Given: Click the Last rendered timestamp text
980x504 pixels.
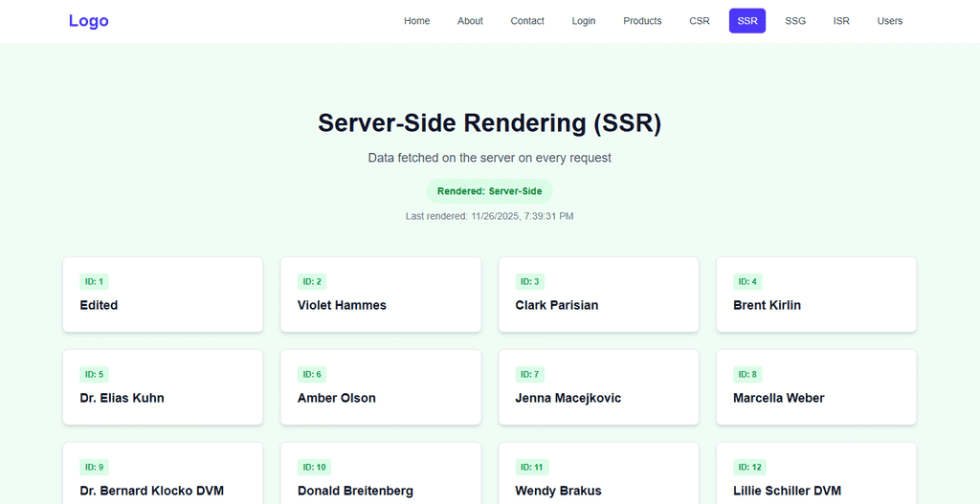Looking at the screenshot, I should pos(489,216).
